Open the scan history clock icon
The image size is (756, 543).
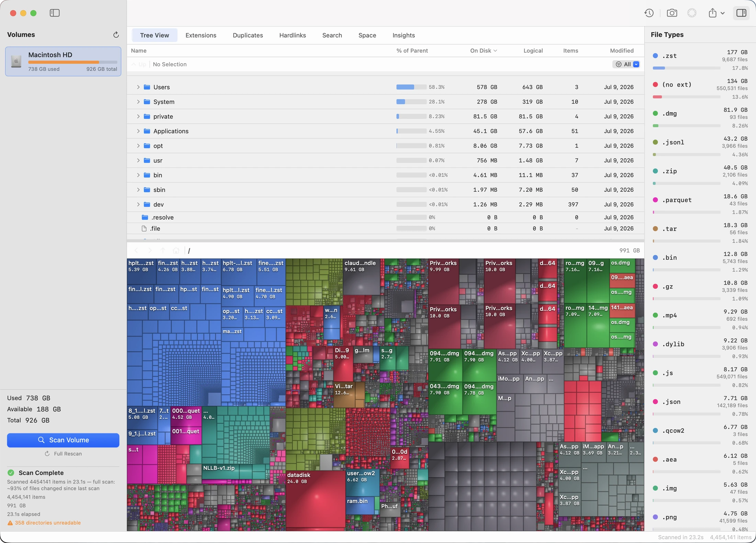[x=649, y=13]
